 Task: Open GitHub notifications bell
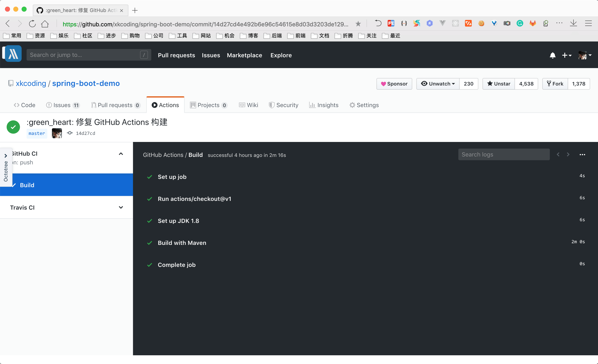pos(552,56)
